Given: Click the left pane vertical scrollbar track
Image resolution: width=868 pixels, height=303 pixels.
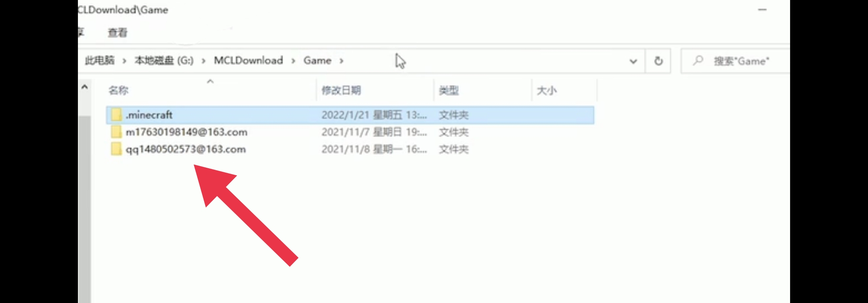Looking at the screenshot, I should pos(84,209).
